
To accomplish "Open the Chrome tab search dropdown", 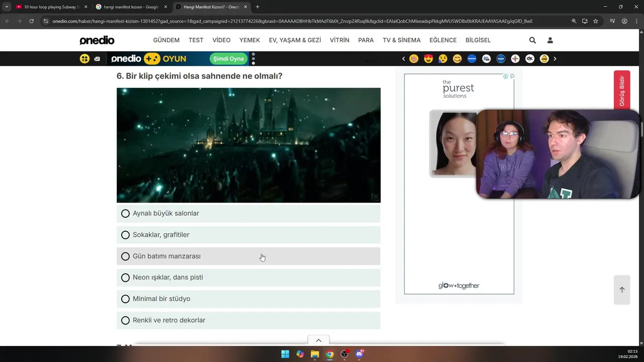I will pyautogui.click(x=7, y=7).
